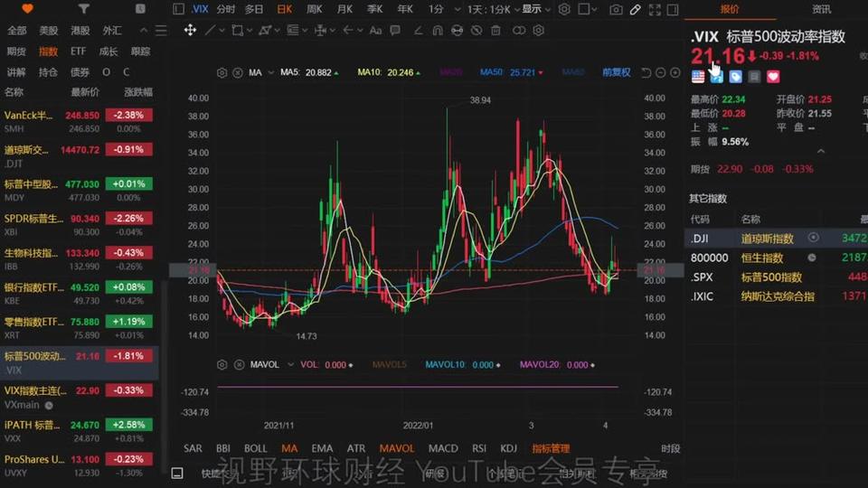Open the .DJI 道琼斯指数 row
Viewport: 868px width, 488px height.
click(776, 239)
